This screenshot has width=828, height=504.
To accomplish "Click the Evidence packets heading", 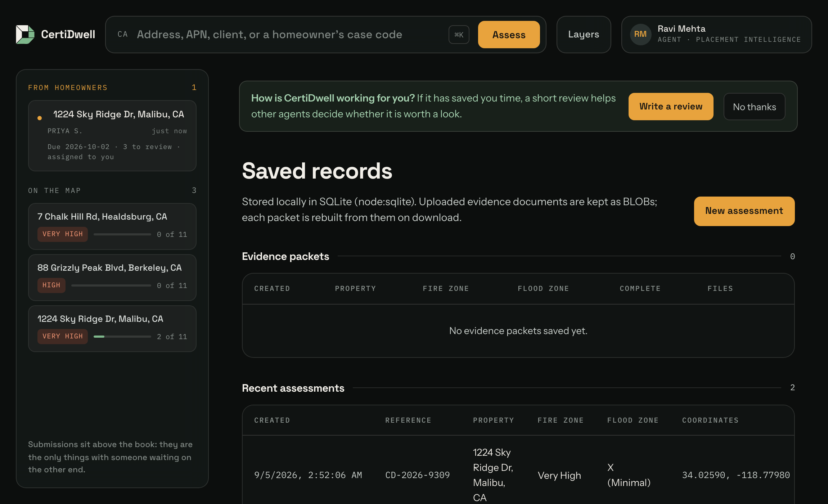I will [285, 256].
